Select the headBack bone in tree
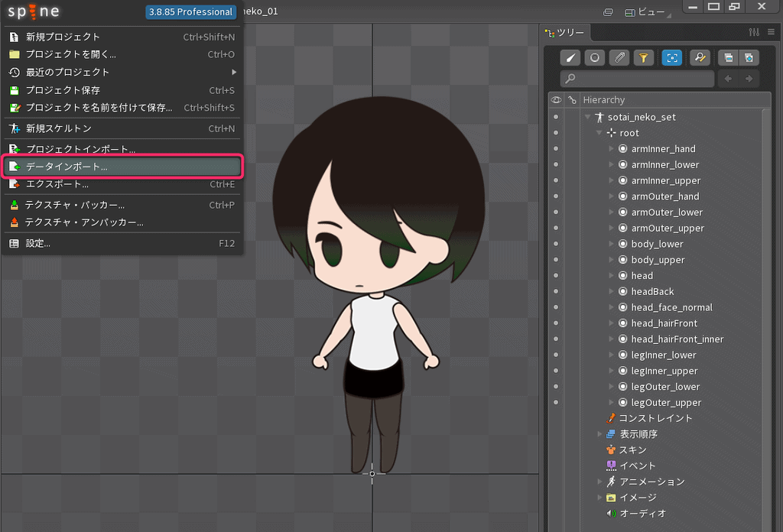Screen dimensions: 783x532 coord(652,291)
